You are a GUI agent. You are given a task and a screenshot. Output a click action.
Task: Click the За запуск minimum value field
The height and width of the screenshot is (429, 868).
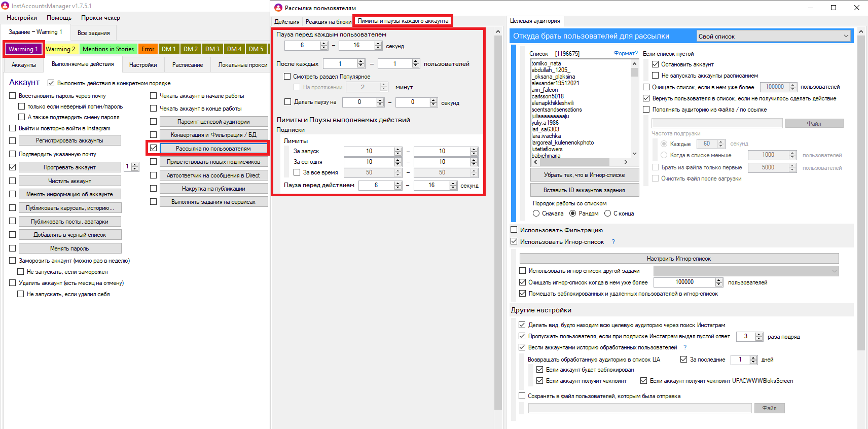click(369, 151)
